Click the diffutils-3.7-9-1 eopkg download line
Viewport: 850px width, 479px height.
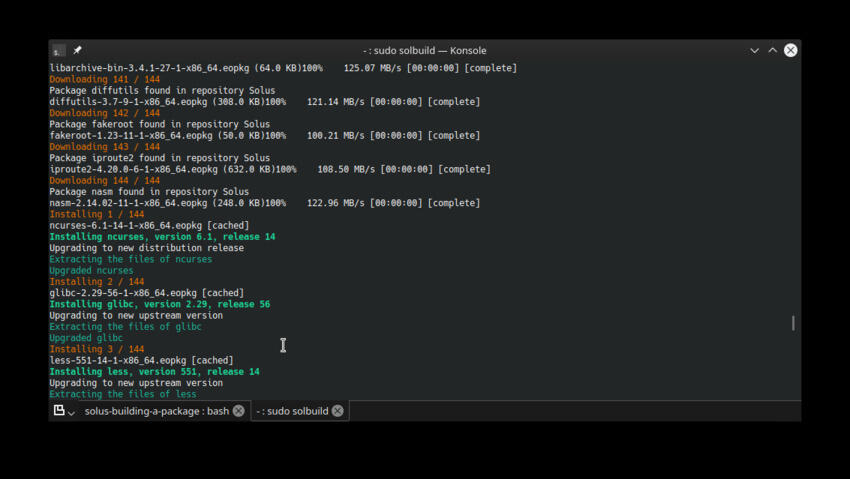pos(265,102)
